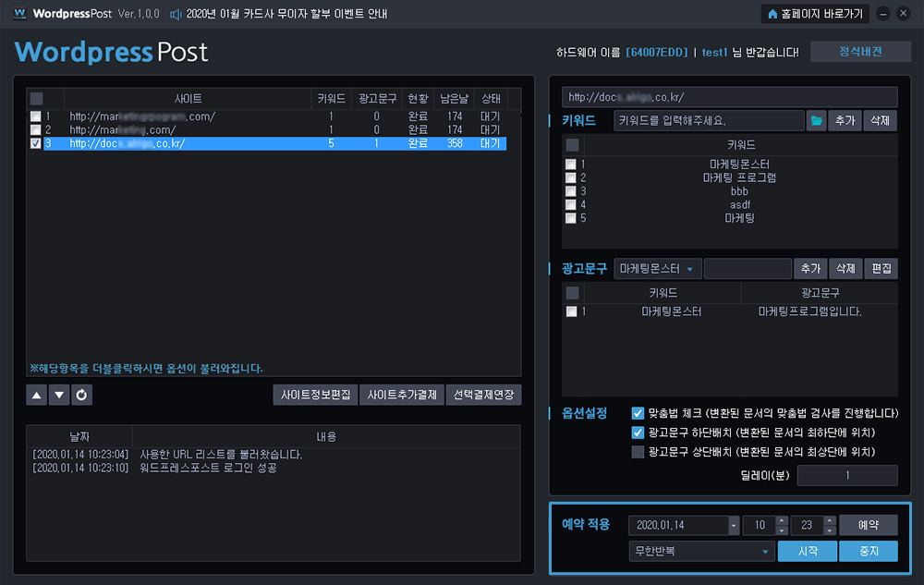Toggle select-all checkbox in 광고문구 list header

coord(572,293)
